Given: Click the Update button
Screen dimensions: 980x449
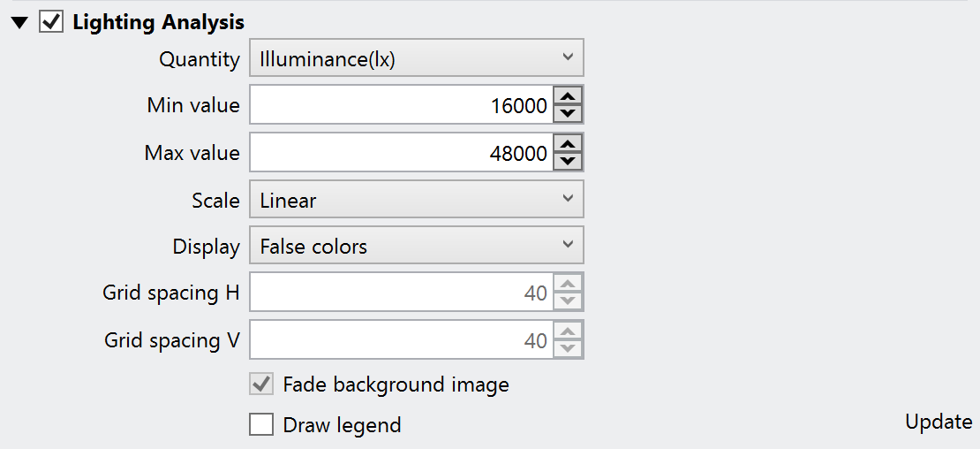Looking at the screenshot, I should 938,422.
